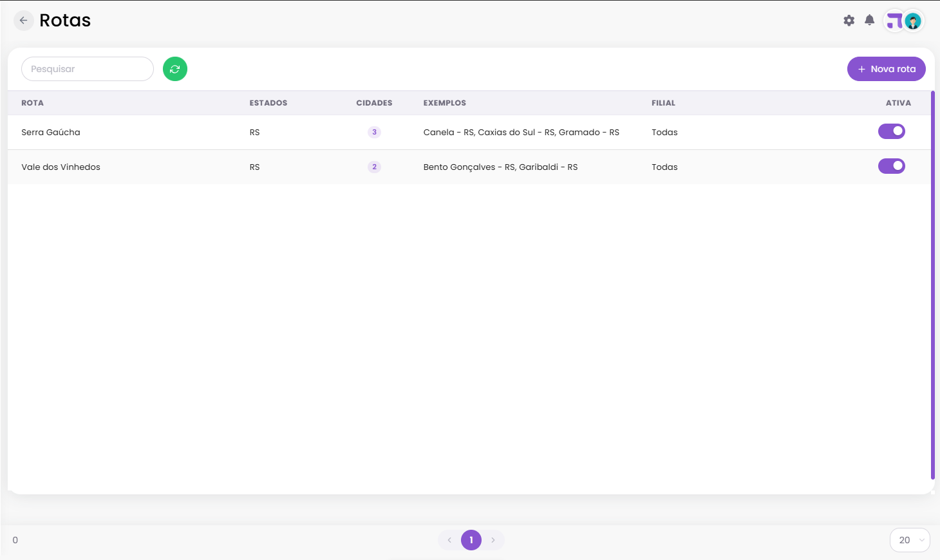Click the Canela, Caxias do Sul examples text
Image resolution: width=940 pixels, height=560 pixels.
point(522,132)
